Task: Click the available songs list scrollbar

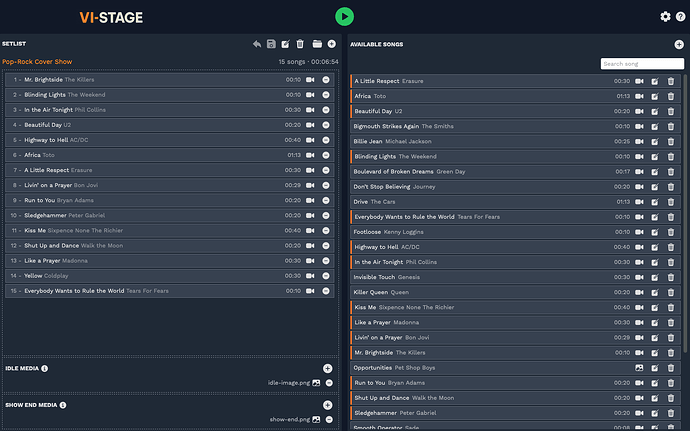Action: click(x=685, y=214)
